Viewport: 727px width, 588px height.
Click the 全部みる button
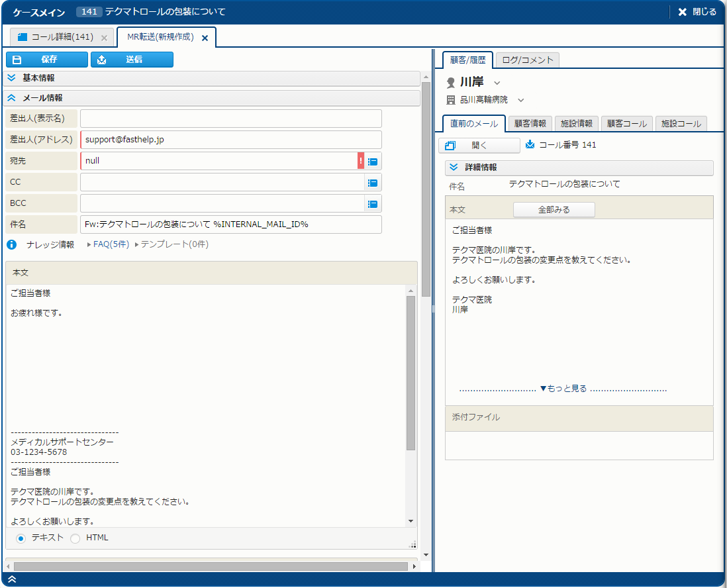(554, 210)
